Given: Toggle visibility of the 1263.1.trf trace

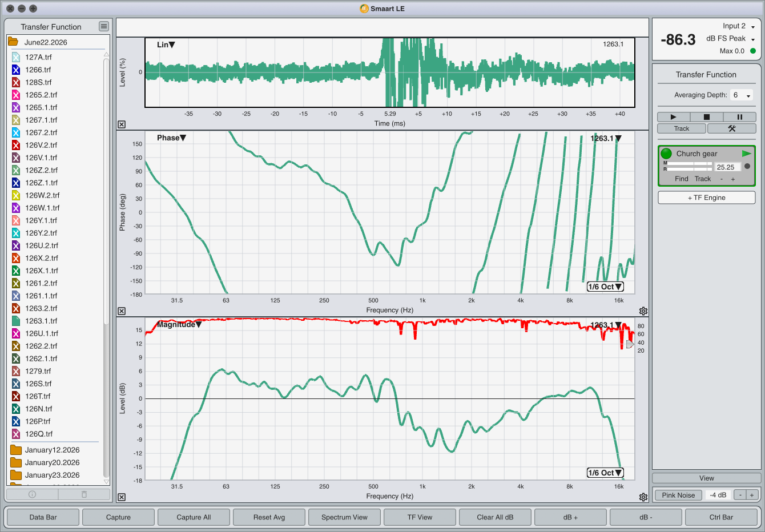Looking at the screenshot, I should [x=16, y=321].
